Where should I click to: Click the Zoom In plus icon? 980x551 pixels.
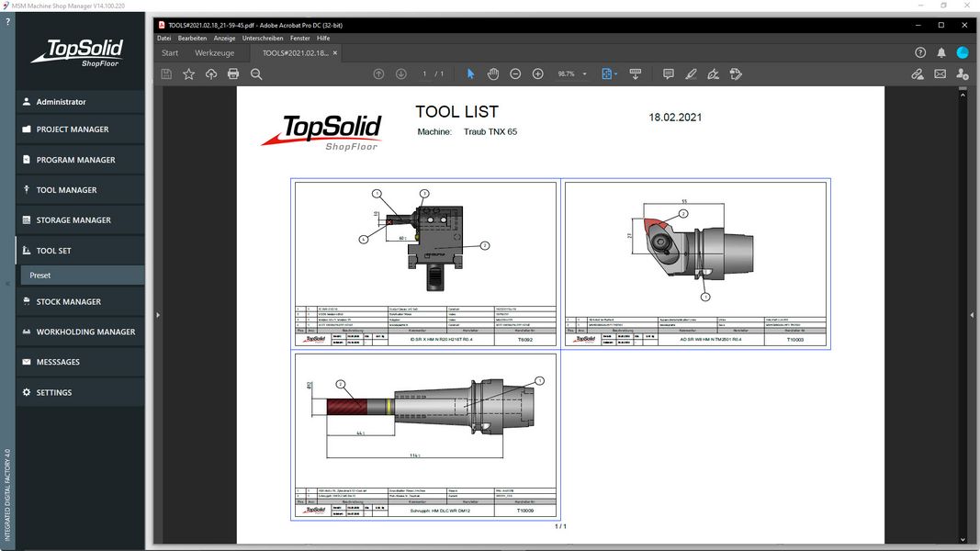pos(538,73)
